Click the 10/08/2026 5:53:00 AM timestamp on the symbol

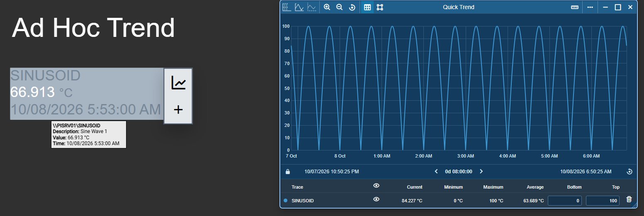pos(85,109)
